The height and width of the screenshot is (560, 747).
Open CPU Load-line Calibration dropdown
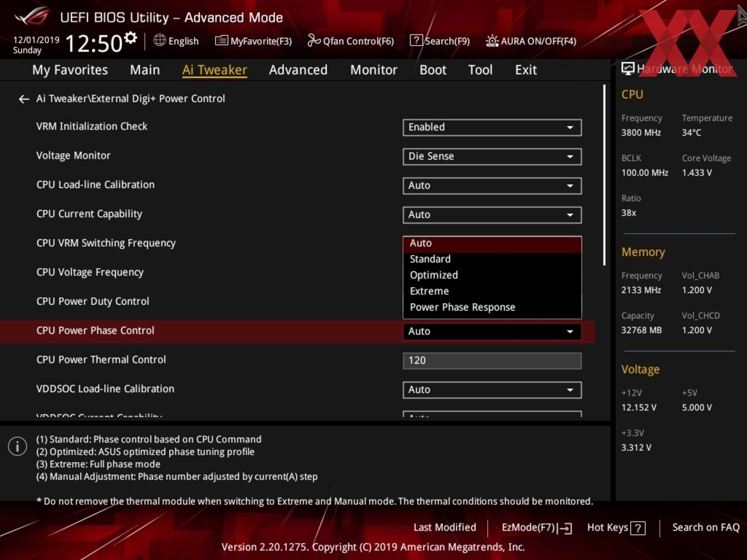492,186
